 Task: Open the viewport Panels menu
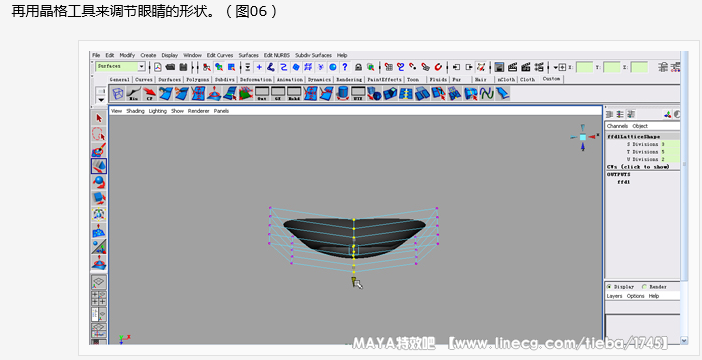[221, 111]
